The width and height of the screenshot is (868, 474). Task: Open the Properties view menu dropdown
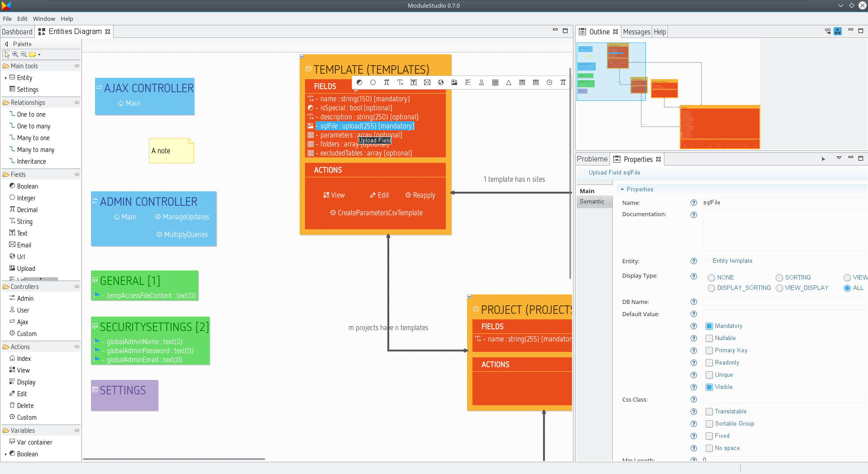click(x=839, y=158)
